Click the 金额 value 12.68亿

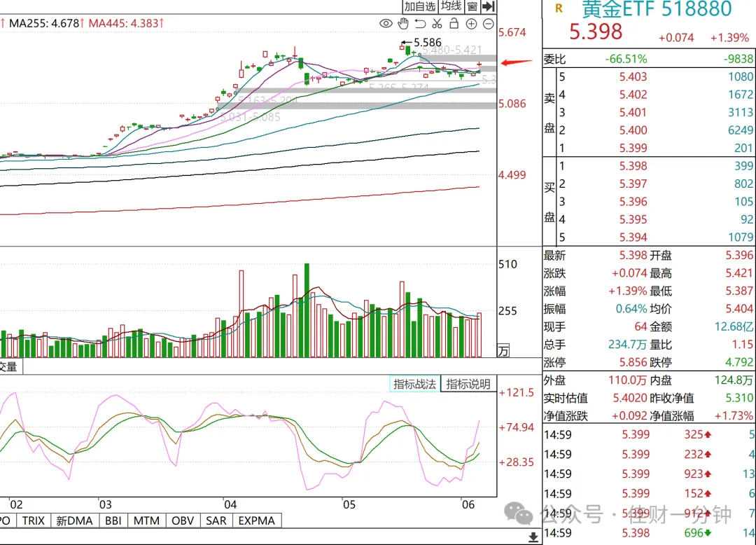734,326
